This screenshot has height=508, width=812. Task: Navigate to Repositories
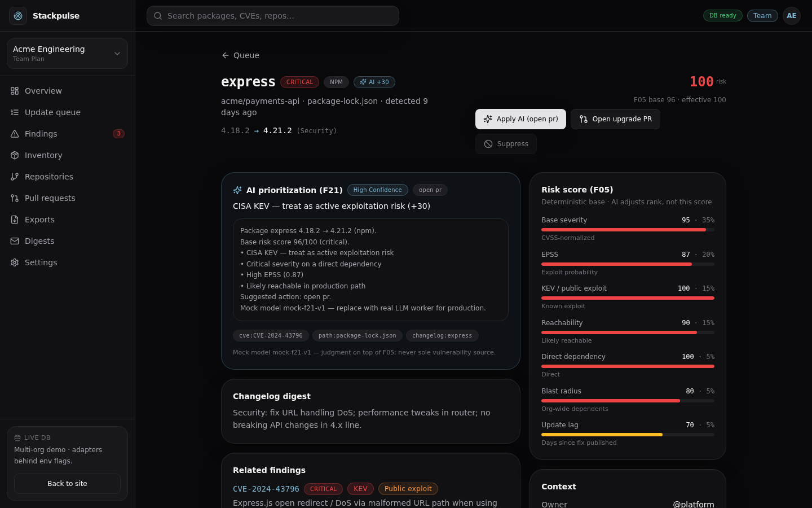tap(67, 177)
